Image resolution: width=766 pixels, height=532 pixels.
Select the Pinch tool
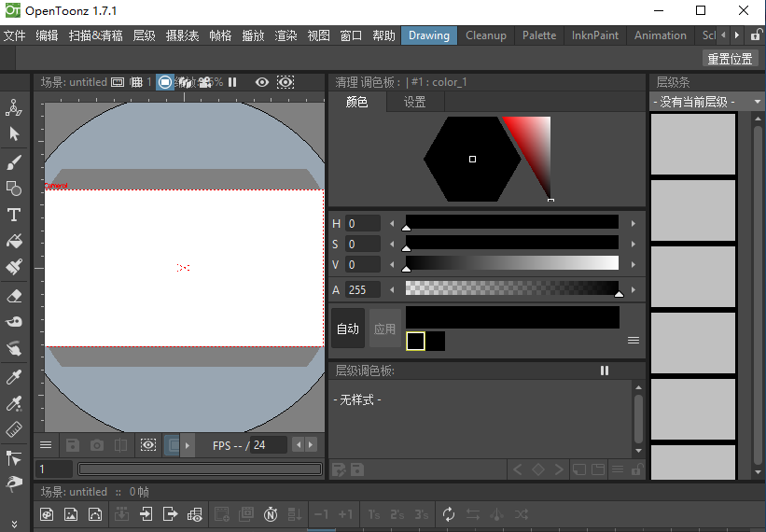point(14,483)
